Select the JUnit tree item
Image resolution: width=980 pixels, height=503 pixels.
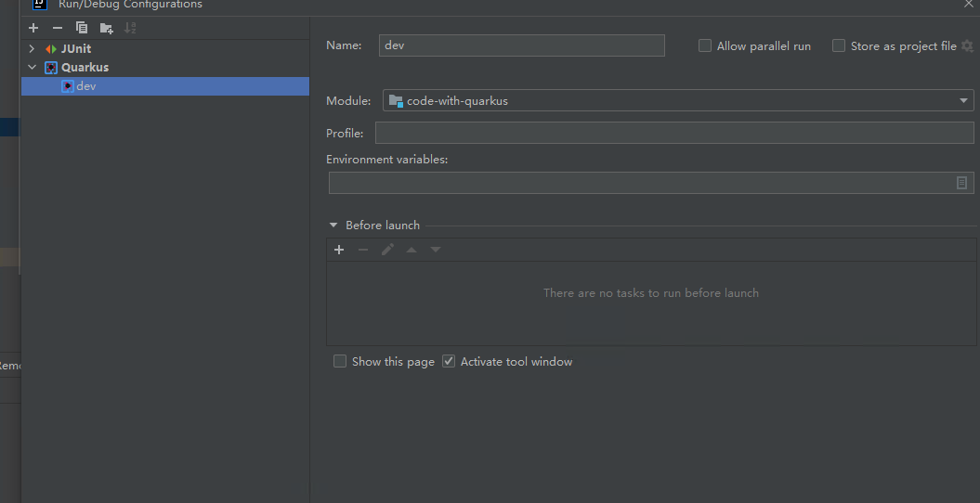point(75,48)
